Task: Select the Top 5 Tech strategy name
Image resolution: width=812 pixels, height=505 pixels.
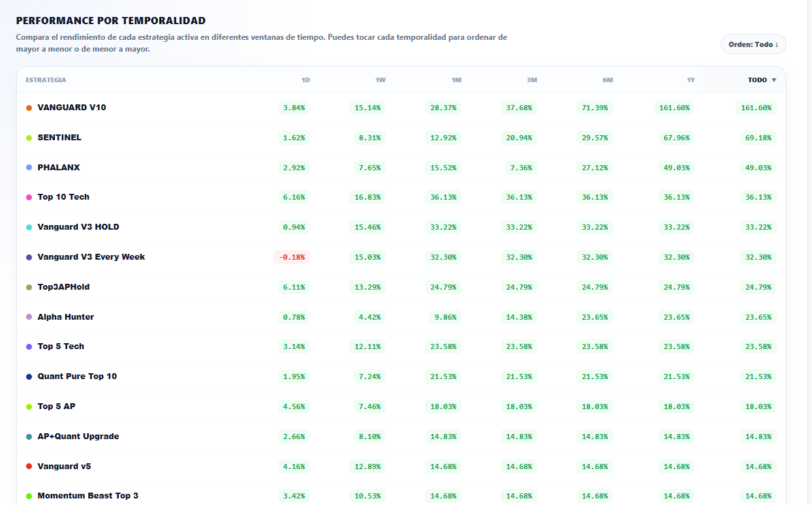Action: [x=61, y=346]
